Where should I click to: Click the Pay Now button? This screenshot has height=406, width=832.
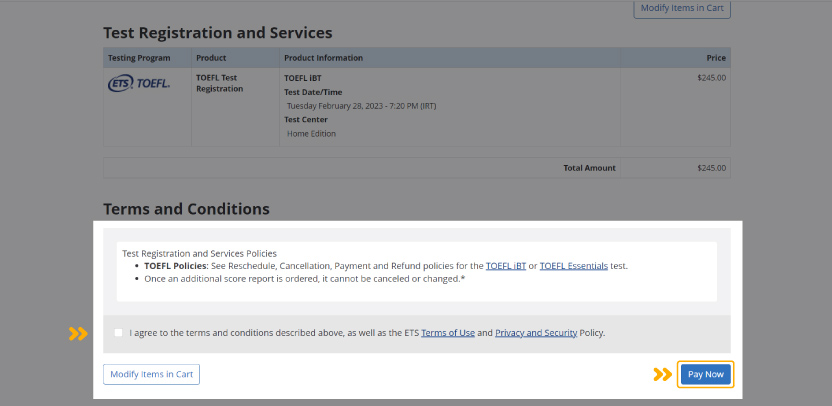706,375
